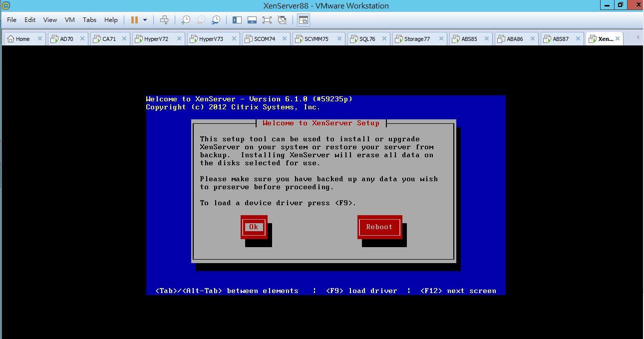
Task: Pause the virtual machine with the orange button
Action: (134, 20)
